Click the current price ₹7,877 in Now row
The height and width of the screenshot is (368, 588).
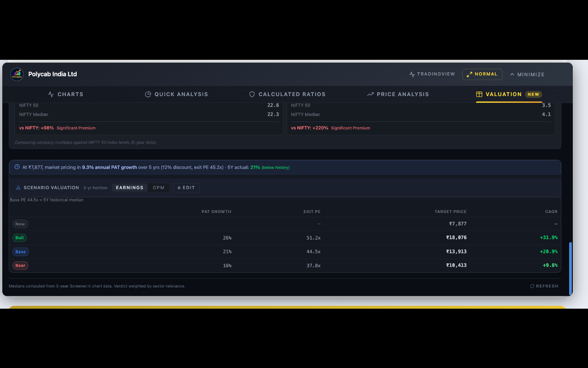pos(458,224)
